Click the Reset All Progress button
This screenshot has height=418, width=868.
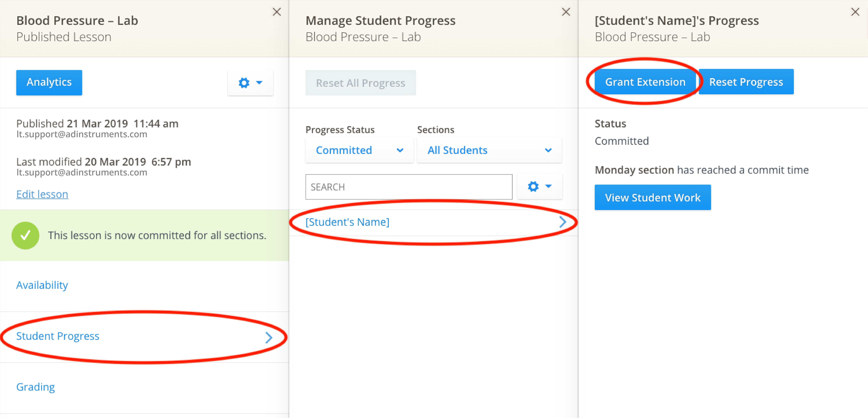360,83
